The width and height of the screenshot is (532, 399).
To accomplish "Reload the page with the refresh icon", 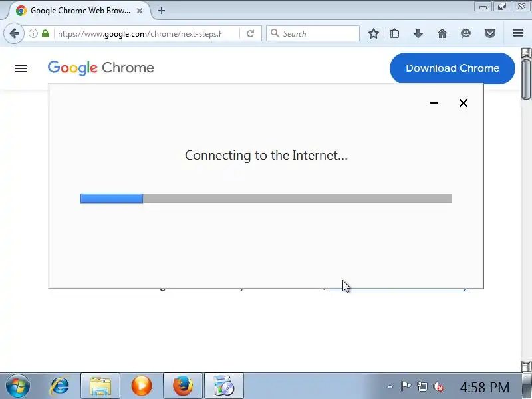I will pyautogui.click(x=251, y=33).
